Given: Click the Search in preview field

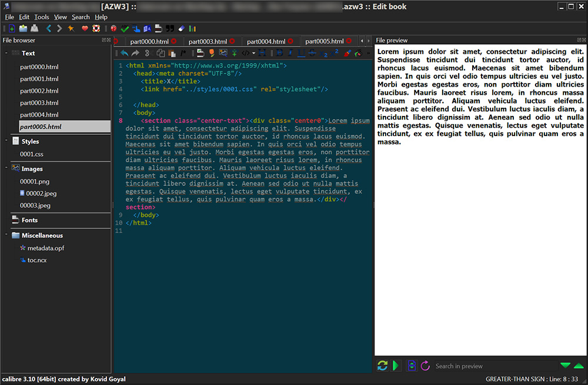Looking at the screenshot, I should coord(494,366).
